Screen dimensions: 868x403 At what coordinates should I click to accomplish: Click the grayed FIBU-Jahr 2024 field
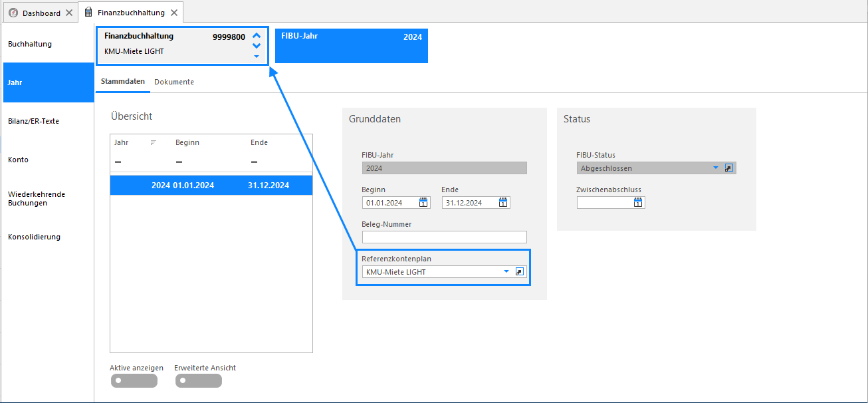point(444,168)
